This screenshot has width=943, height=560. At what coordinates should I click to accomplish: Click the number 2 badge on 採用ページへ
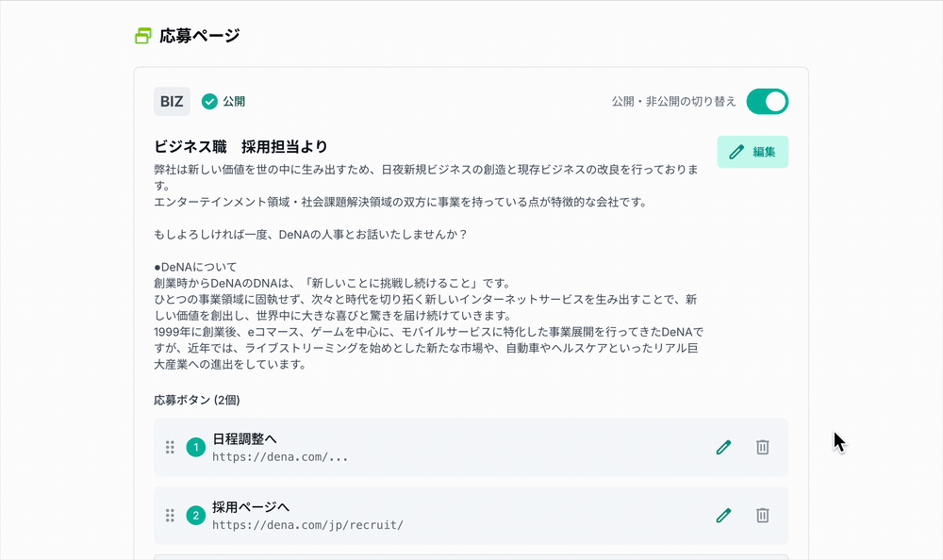coord(196,516)
